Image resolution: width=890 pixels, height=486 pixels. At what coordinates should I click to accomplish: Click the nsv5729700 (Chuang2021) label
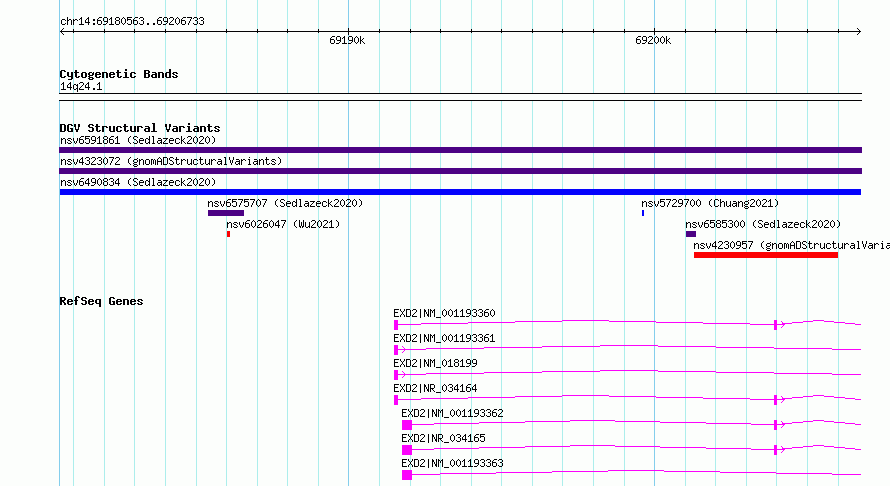(710, 203)
